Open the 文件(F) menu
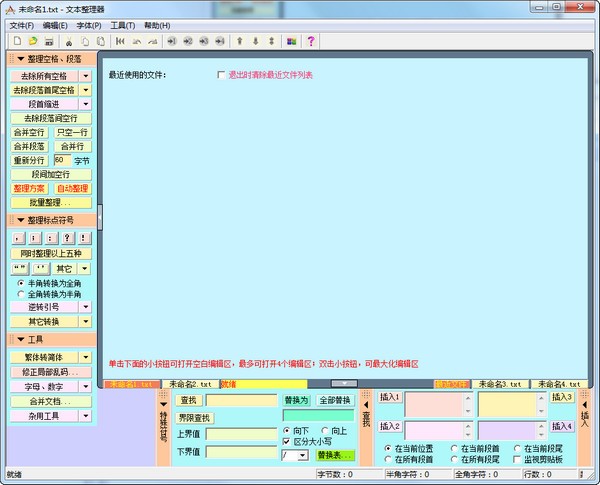 (22, 26)
